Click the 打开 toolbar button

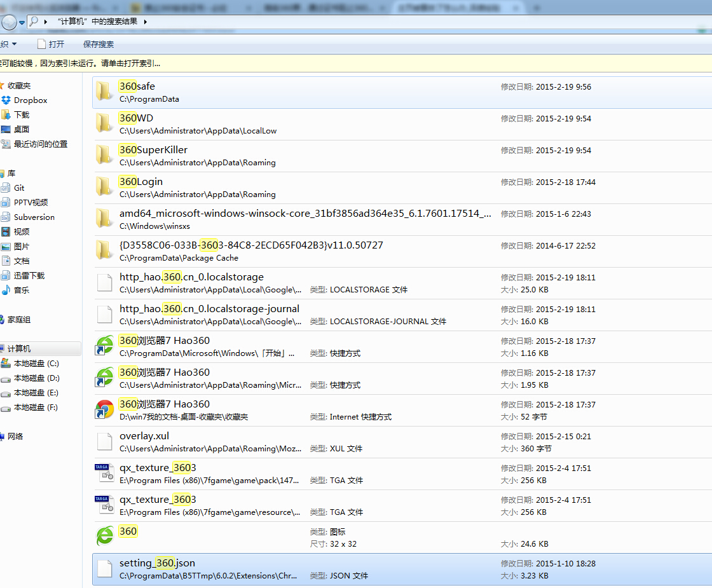pyautogui.click(x=51, y=44)
